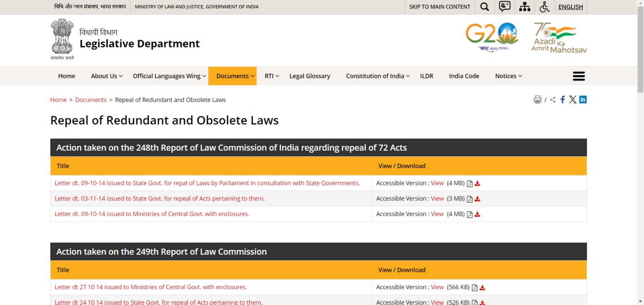Share page on Facebook
This screenshot has height=305, width=644.
562,100
